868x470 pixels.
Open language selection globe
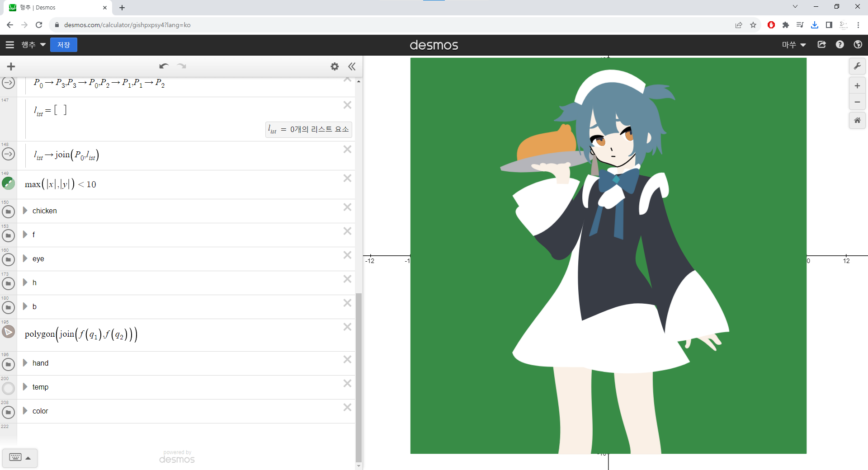858,45
